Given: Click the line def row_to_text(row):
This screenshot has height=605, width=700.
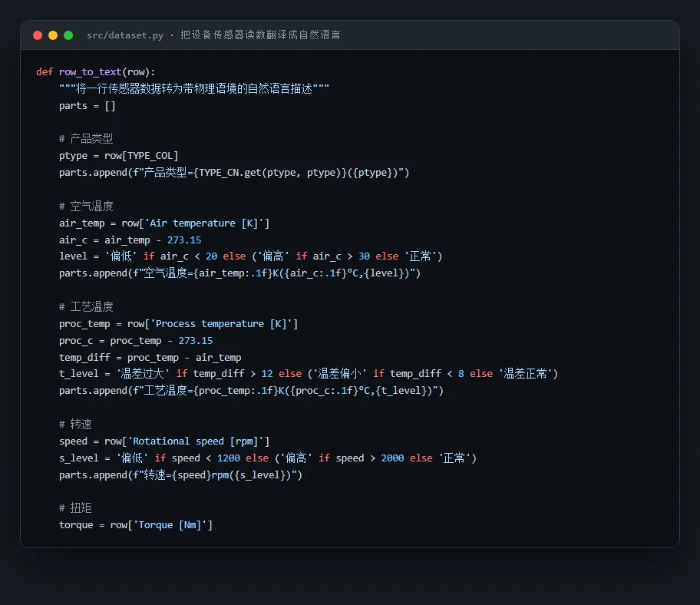Looking at the screenshot, I should tap(95, 72).
